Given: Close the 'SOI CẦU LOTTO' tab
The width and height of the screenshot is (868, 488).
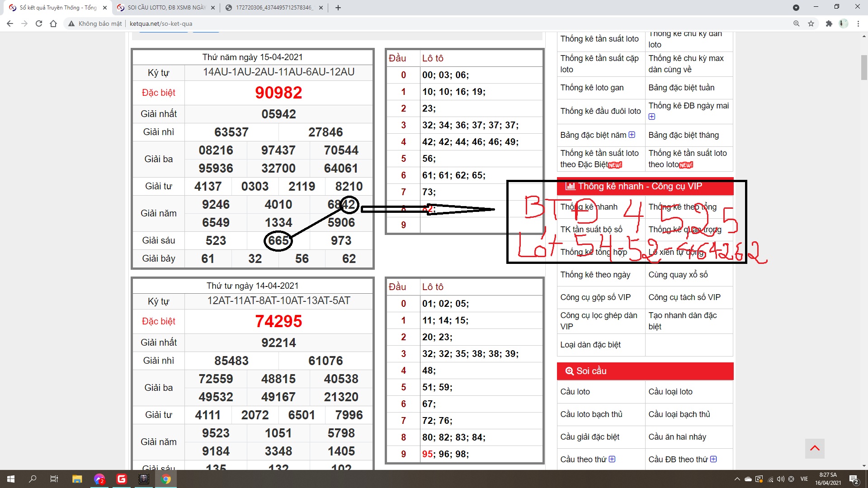Looking at the screenshot, I should 213,8.
